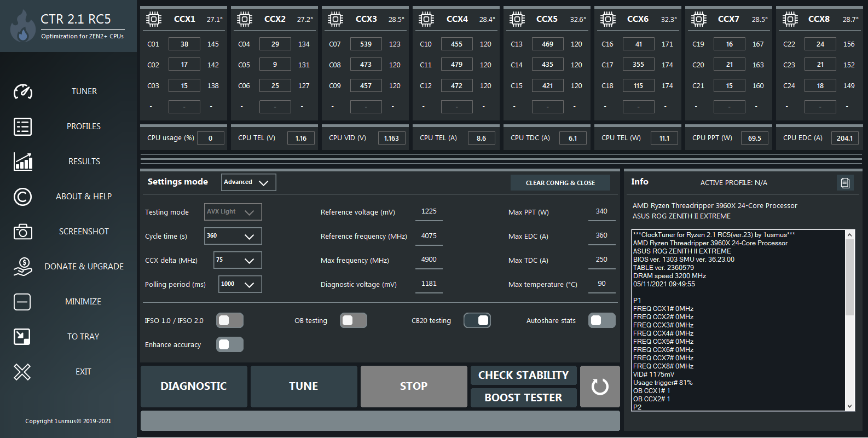Viewport: 868px width, 438px height.
Task: Click the Info log scrollbar thumb
Action: (x=849, y=277)
